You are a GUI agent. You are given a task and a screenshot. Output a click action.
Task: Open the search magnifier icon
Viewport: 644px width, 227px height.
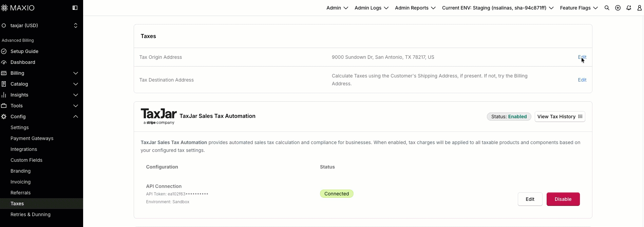[607, 8]
